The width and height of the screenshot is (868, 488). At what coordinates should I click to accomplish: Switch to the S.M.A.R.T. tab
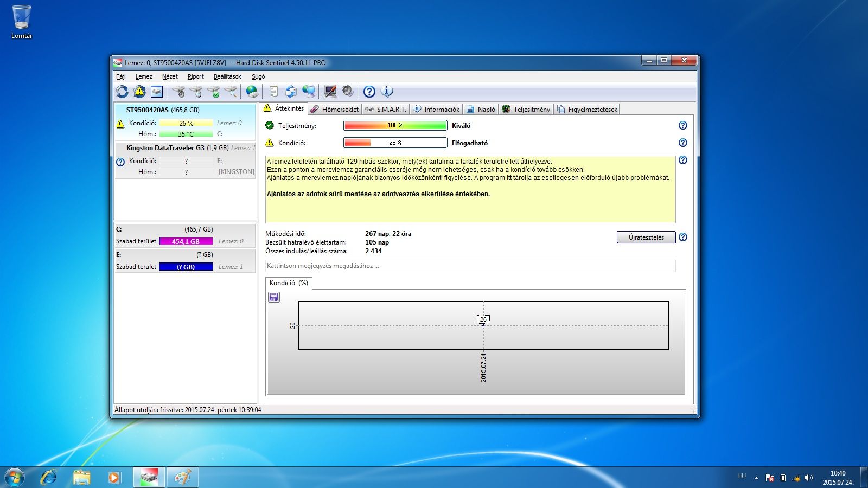(x=386, y=109)
